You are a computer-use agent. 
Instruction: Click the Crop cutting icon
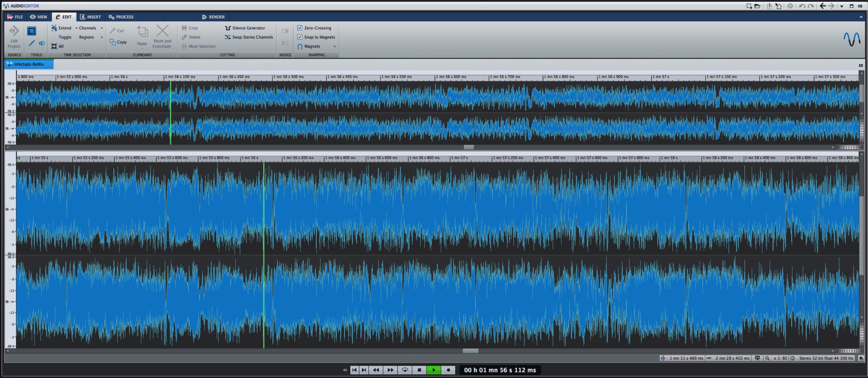[184, 28]
